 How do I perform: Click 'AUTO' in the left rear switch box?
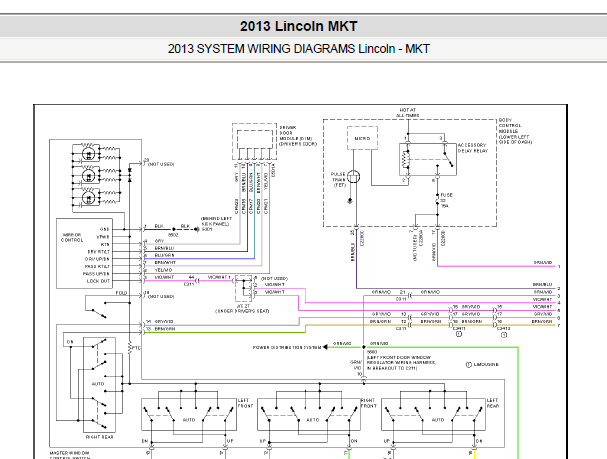(x=438, y=420)
